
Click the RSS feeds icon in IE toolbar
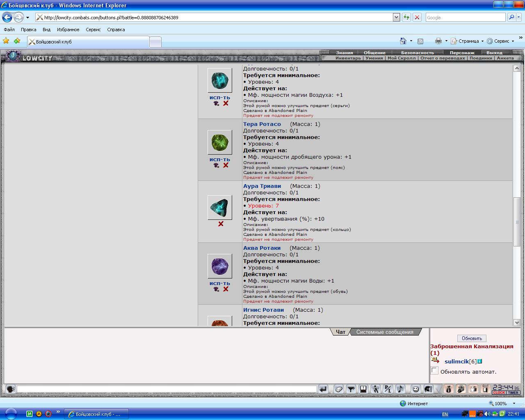[420, 41]
